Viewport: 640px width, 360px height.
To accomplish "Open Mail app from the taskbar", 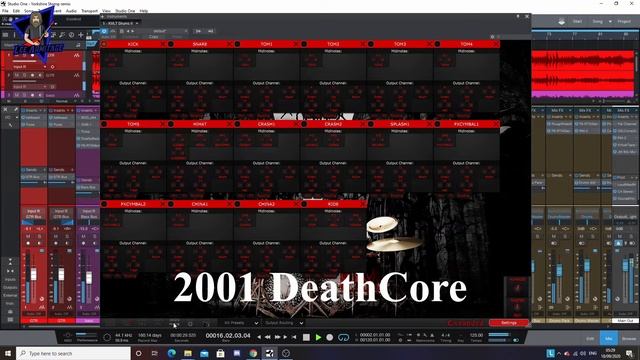I will 204,353.
